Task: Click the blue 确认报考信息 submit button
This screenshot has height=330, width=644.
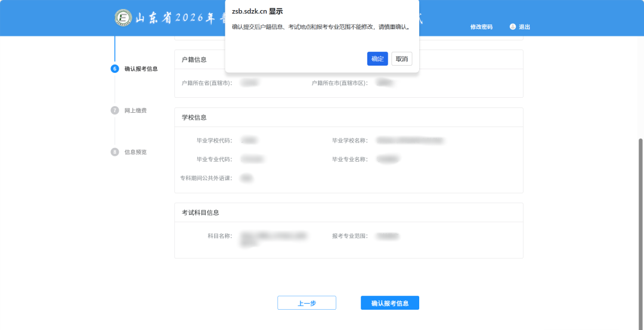Action: tap(389, 303)
